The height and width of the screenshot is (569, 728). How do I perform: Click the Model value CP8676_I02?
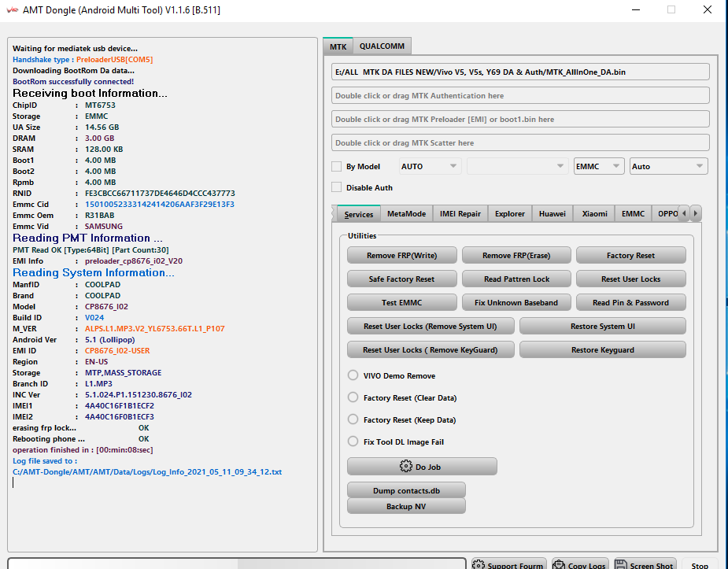click(x=106, y=306)
